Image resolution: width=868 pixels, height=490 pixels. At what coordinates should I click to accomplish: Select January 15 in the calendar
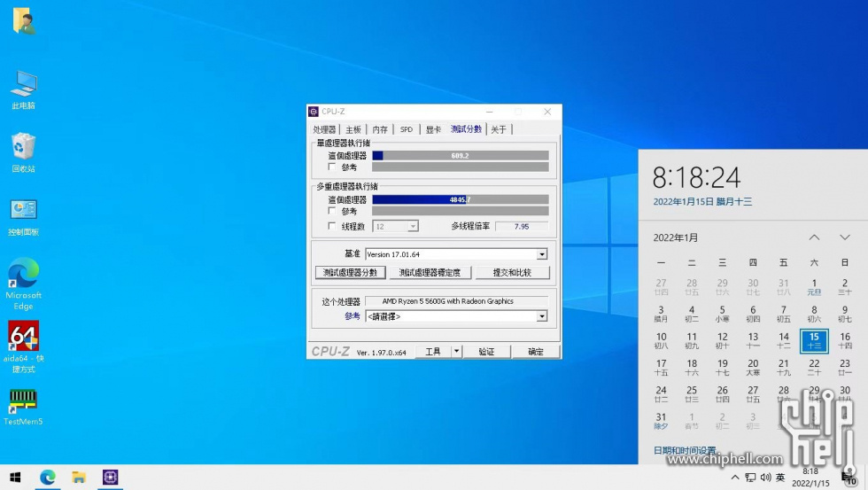point(814,340)
